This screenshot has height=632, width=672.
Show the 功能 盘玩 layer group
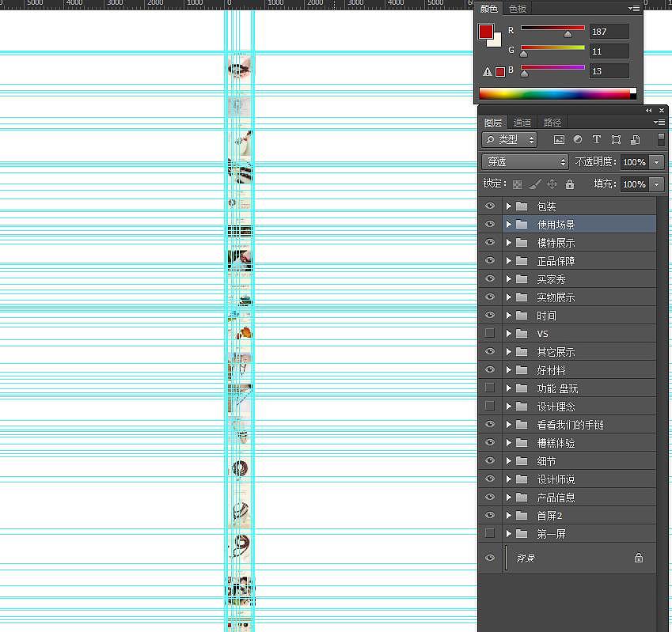[x=489, y=388]
